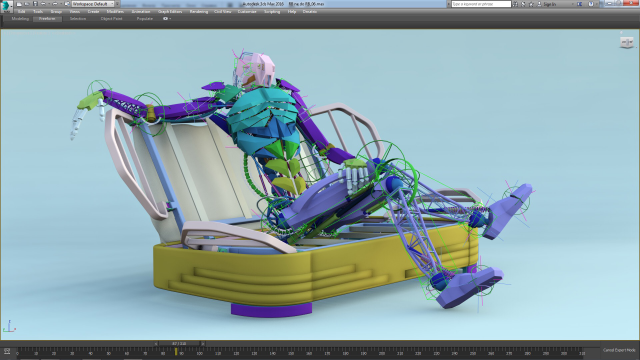This screenshot has width=640, height=360.
Task: Open the Modifiers menu
Action: pyautogui.click(x=115, y=12)
